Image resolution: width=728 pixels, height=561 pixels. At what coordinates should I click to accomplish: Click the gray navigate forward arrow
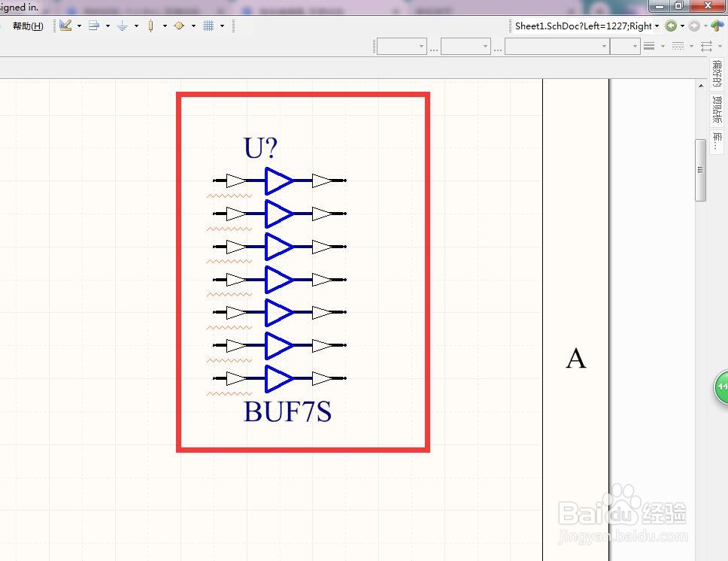pyautogui.click(x=694, y=26)
